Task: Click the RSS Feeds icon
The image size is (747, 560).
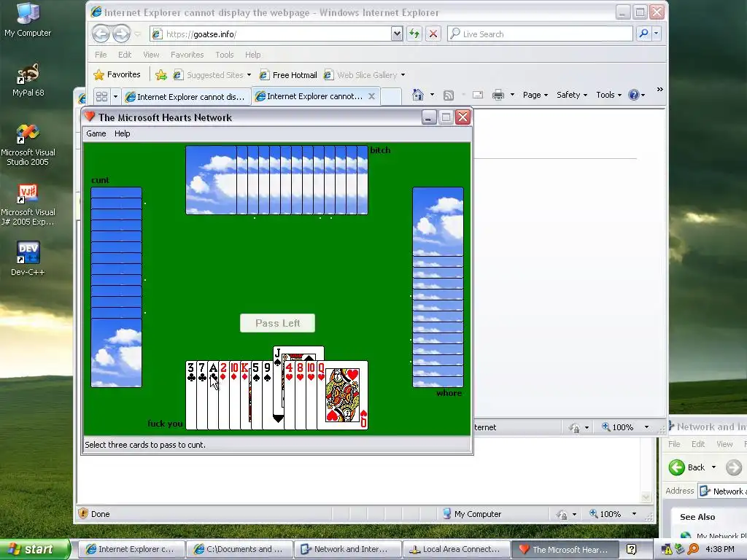Action: [449, 96]
